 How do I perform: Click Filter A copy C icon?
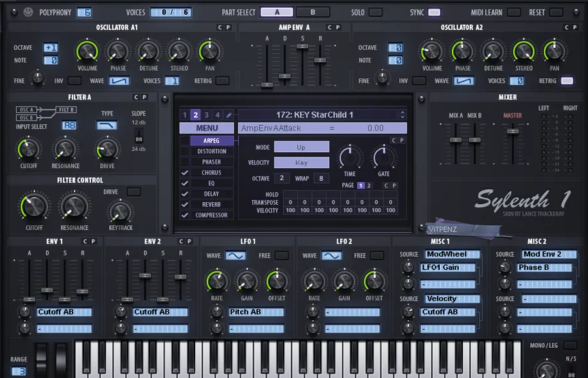click(136, 97)
